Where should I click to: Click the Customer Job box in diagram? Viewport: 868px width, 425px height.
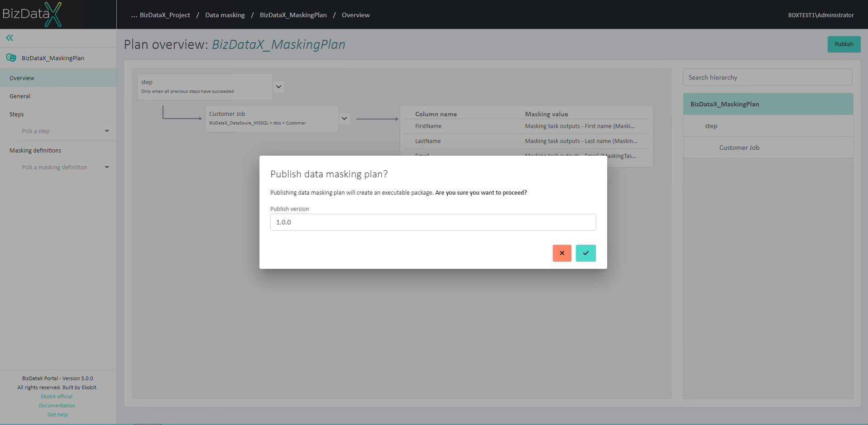[x=272, y=119]
